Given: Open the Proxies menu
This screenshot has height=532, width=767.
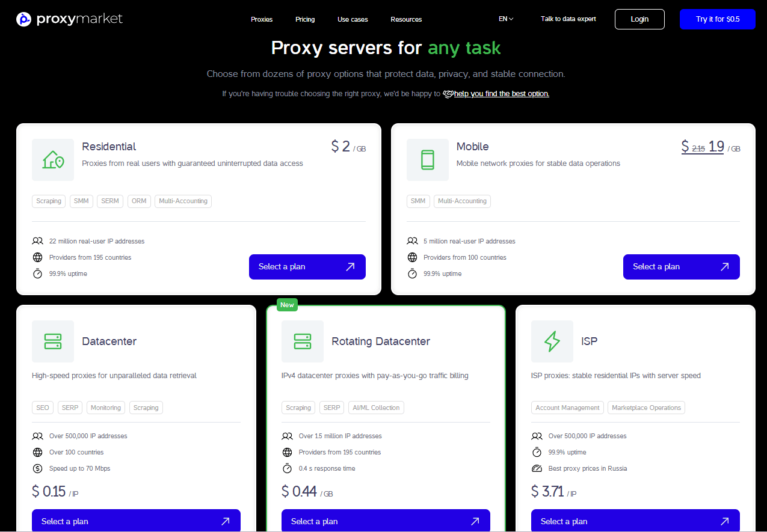Looking at the screenshot, I should tap(262, 19).
